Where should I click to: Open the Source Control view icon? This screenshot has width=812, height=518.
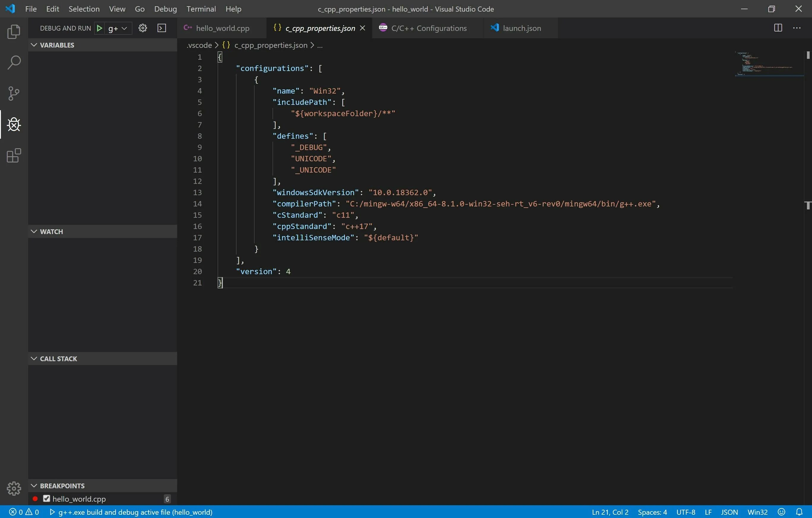click(x=14, y=94)
